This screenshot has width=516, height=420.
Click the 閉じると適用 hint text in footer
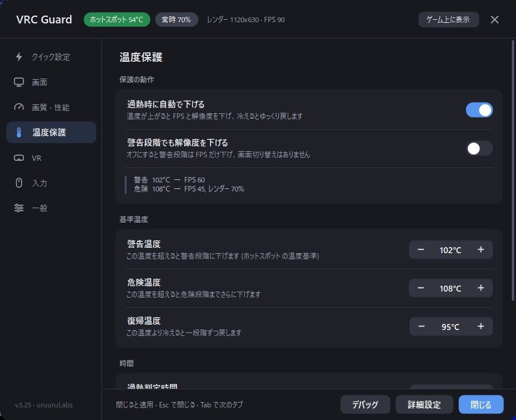(179, 404)
